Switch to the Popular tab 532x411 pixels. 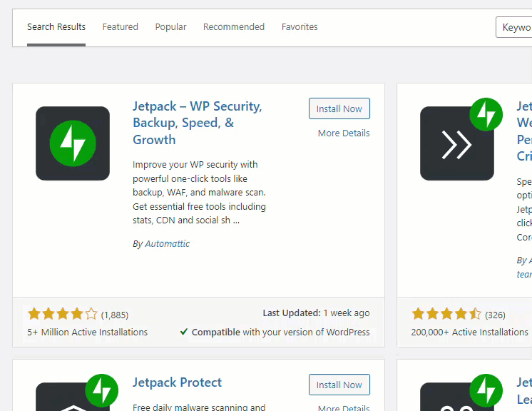170,27
